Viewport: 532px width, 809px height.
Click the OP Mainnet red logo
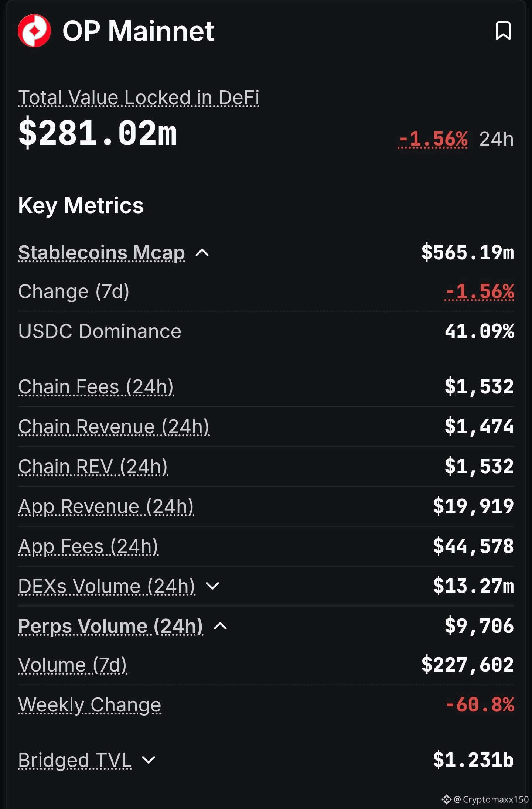(34, 31)
